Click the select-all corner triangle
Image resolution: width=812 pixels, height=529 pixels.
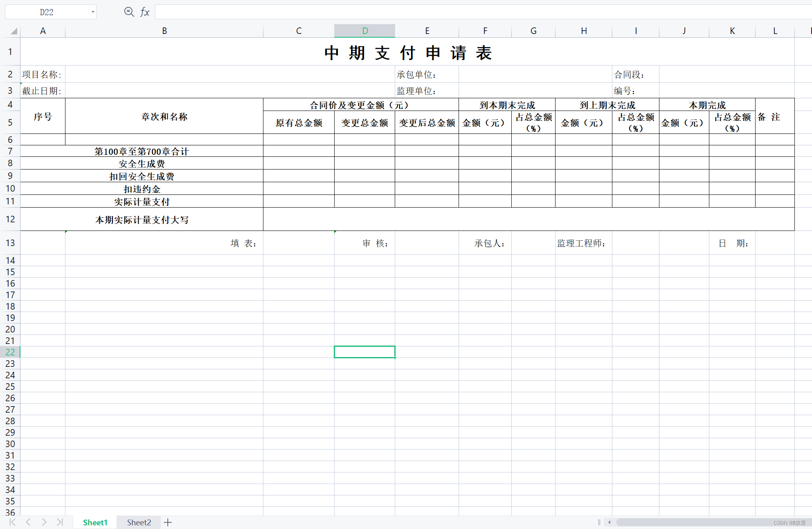[13, 31]
